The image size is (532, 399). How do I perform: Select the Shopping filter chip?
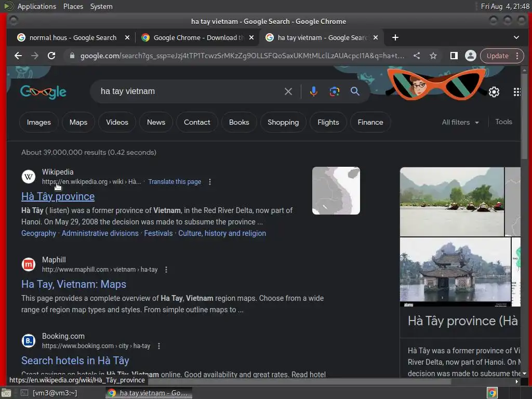283,122
